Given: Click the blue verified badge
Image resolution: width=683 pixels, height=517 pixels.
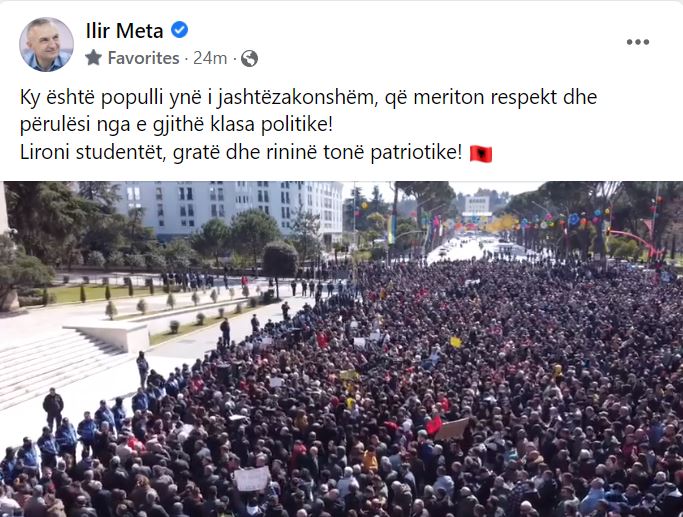Looking at the screenshot, I should (179, 30).
